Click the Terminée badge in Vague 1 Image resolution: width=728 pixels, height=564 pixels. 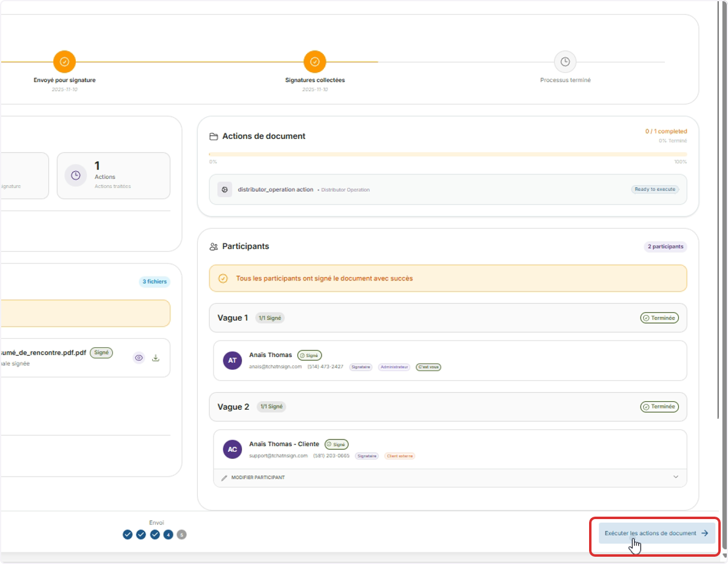pyautogui.click(x=659, y=318)
